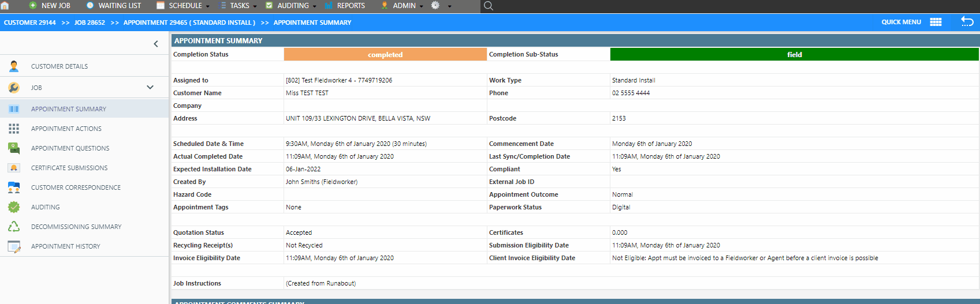
Task: Open the Tasks menu
Action: [239, 6]
